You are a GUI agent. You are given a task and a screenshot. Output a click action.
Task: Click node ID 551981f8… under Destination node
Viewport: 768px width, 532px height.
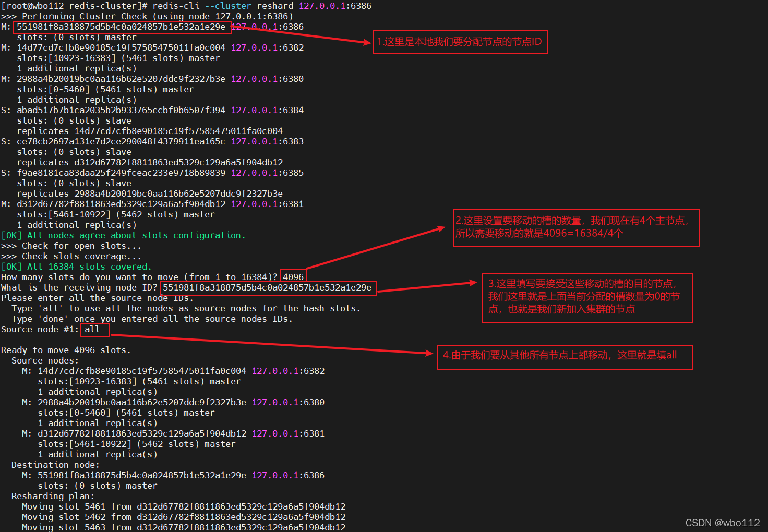click(142, 475)
